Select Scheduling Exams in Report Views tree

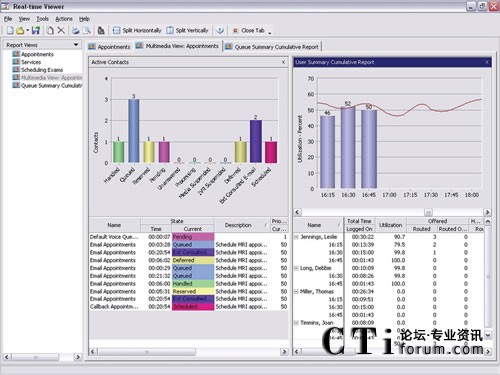pos(42,70)
